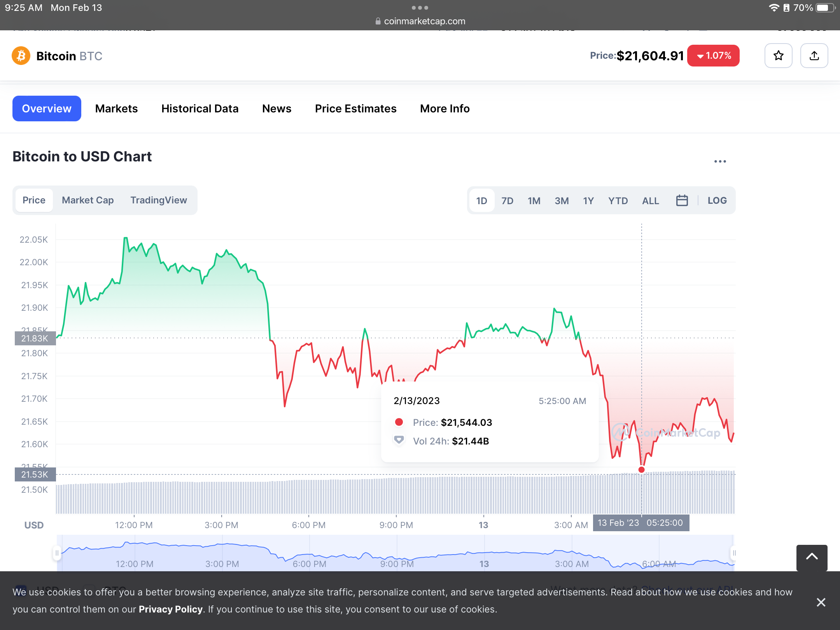This screenshot has width=840, height=630.
Task: Dismiss the cookie banner with X
Action: tap(821, 602)
